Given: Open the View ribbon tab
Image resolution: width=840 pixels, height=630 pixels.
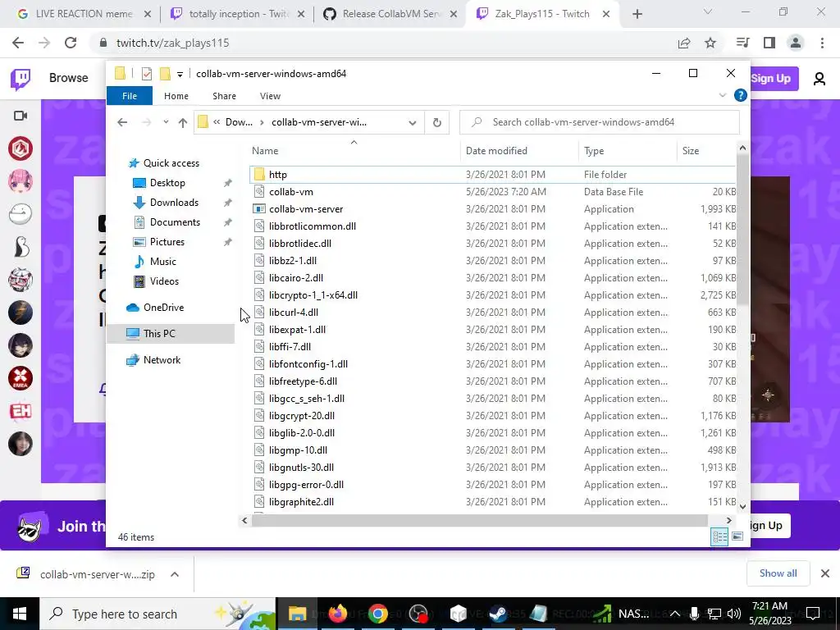Looking at the screenshot, I should [x=270, y=96].
